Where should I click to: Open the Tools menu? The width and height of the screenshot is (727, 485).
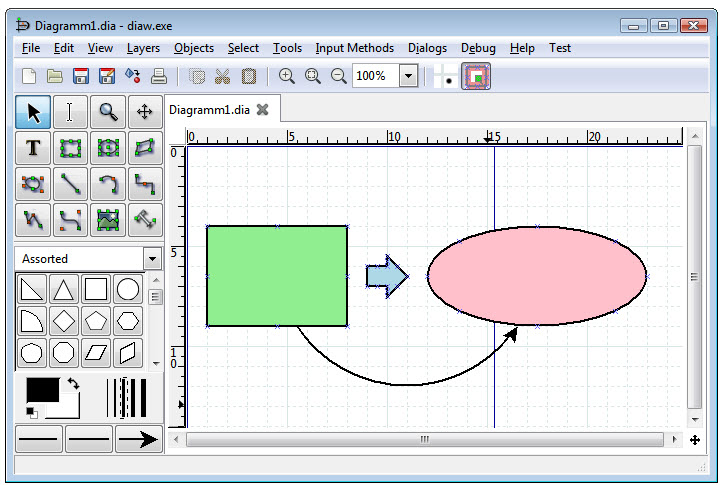pos(287,48)
